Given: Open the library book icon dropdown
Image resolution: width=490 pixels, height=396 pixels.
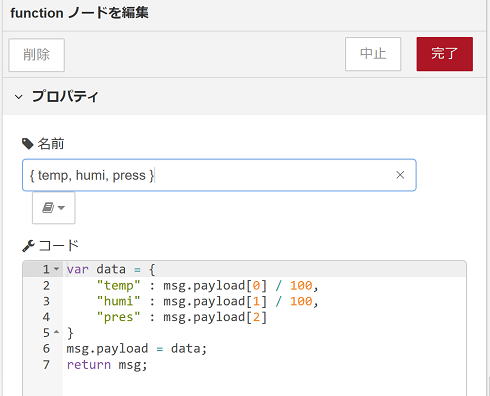Looking at the screenshot, I should coord(53,208).
